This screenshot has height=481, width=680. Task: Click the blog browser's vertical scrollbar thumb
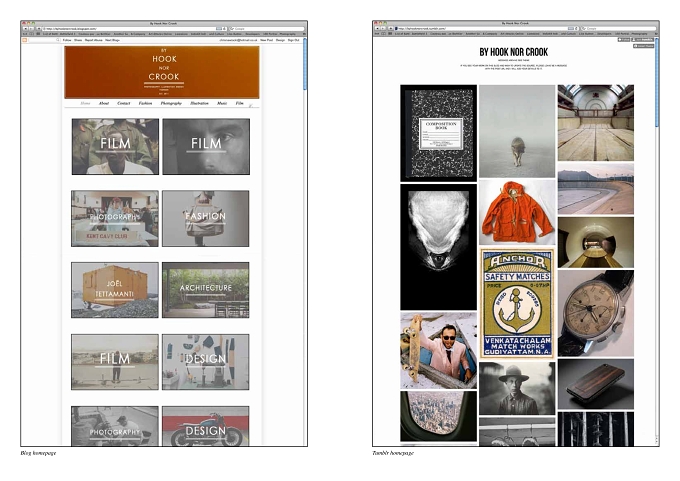pyautogui.click(x=305, y=64)
